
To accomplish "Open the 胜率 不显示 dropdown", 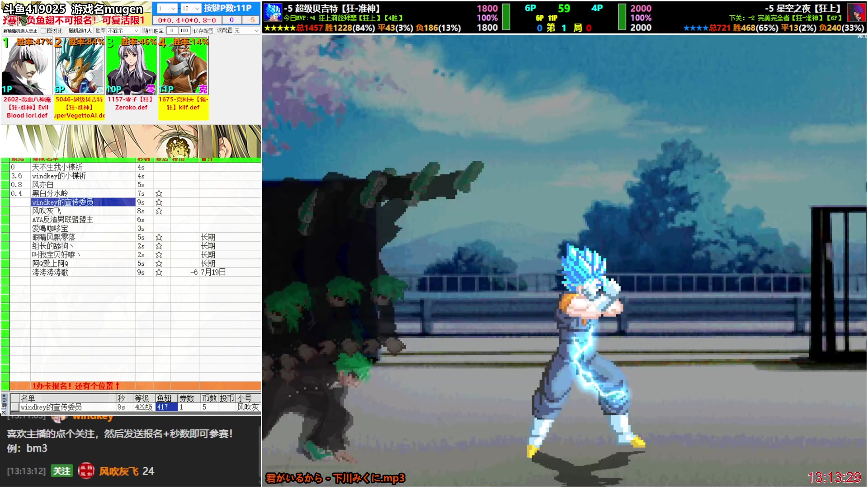I will click(x=123, y=31).
